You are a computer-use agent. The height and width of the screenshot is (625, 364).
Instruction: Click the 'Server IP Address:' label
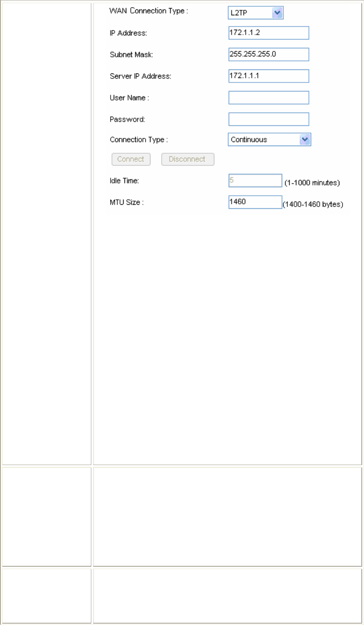pyautogui.click(x=140, y=76)
